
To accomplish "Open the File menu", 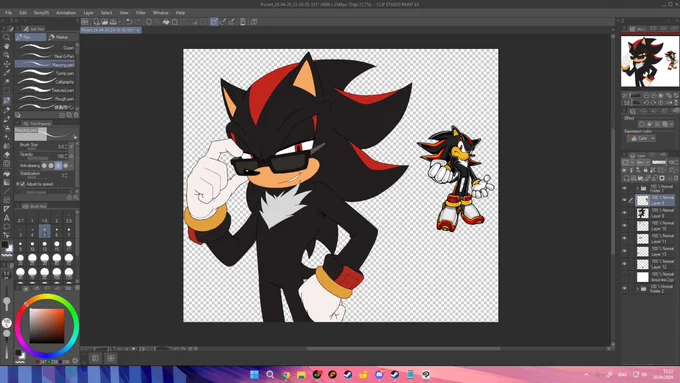I will [8, 13].
